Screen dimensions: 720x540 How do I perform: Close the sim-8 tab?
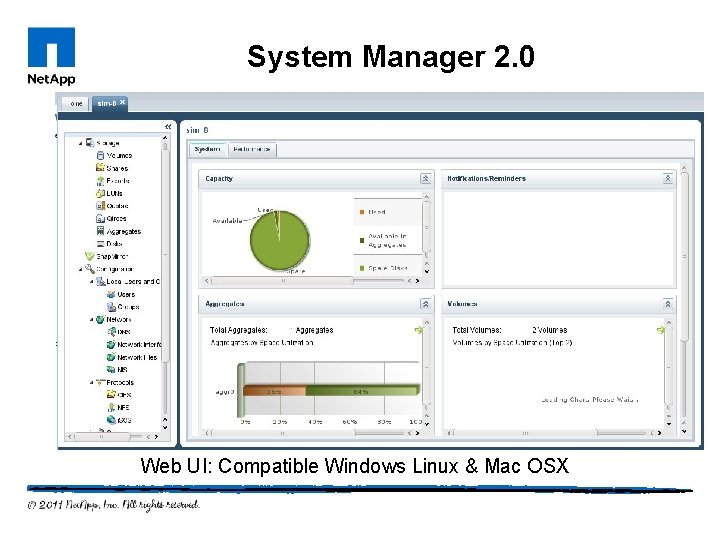click(x=123, y=102)
